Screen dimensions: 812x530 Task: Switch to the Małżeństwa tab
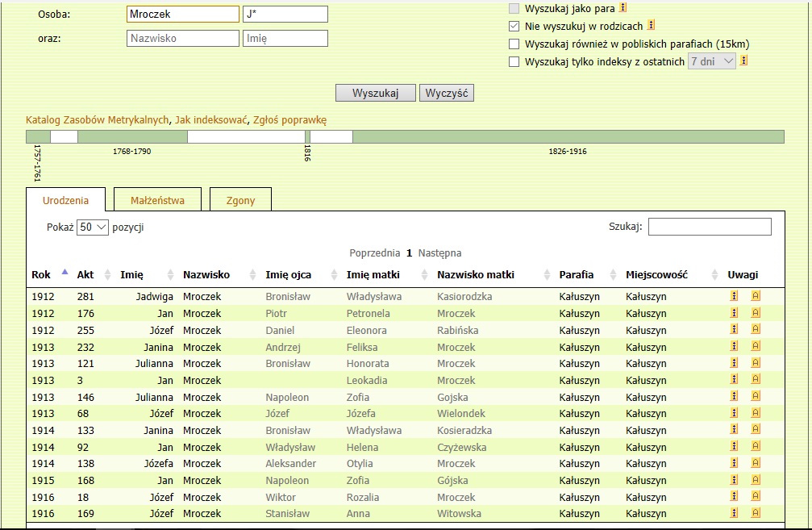coord(157,201)
